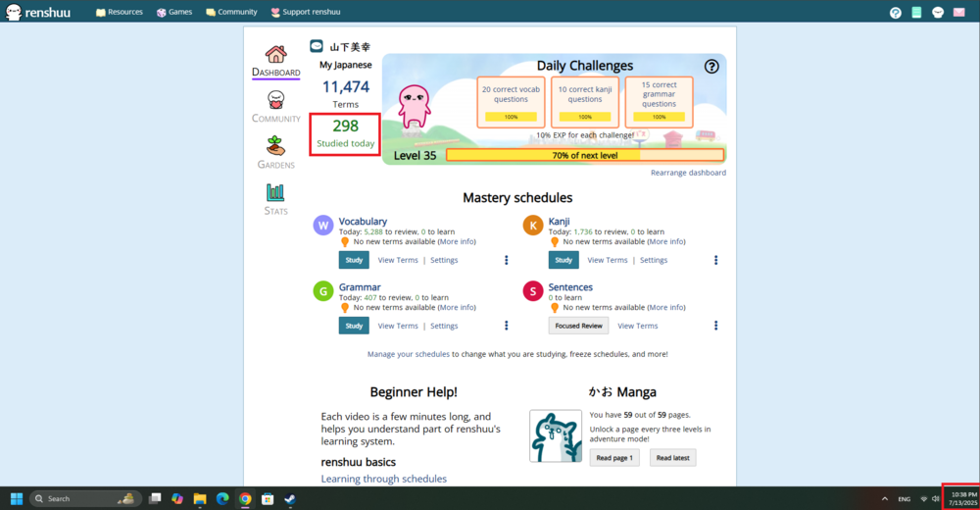This screenshot has width=980, height=510.
Task: Open Windows Start button
Action: [x=17, y=499]
